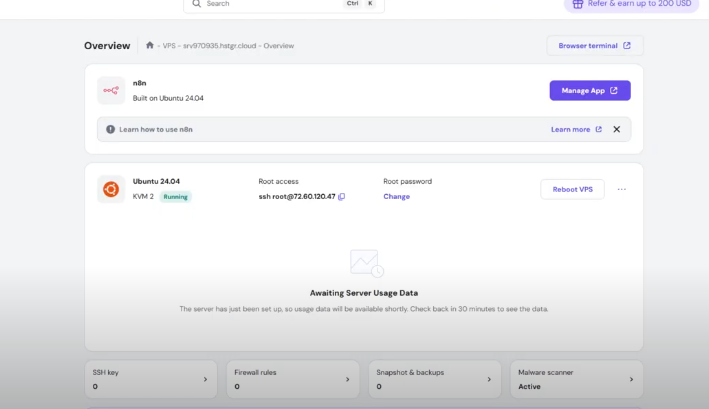This screenshot has width=709, height=409.
Task: Open Refer & earn up to 200 USD
Action: pyautogui.click(x=631, y=4)
